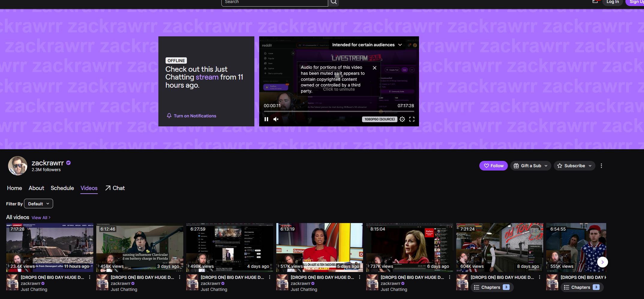Viewport: 644px width, 299px height.
Task: Click View All next to All videos
Action: (41, 218)
